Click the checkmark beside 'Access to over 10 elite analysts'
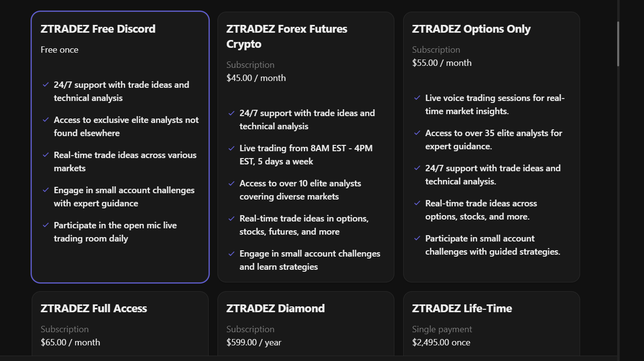 pyautogui.click(x=232, y=183)
